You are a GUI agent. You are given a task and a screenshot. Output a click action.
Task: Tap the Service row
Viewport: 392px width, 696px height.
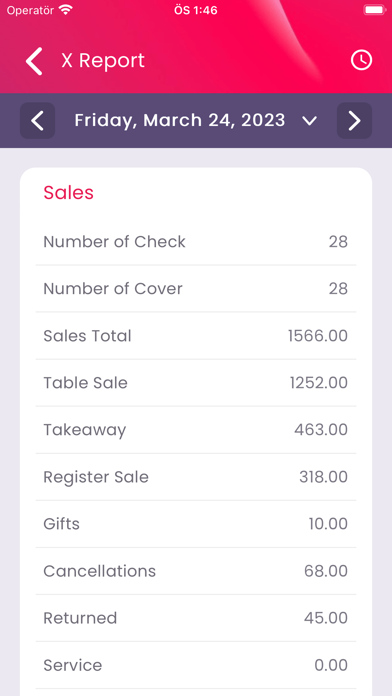[196, 665]
